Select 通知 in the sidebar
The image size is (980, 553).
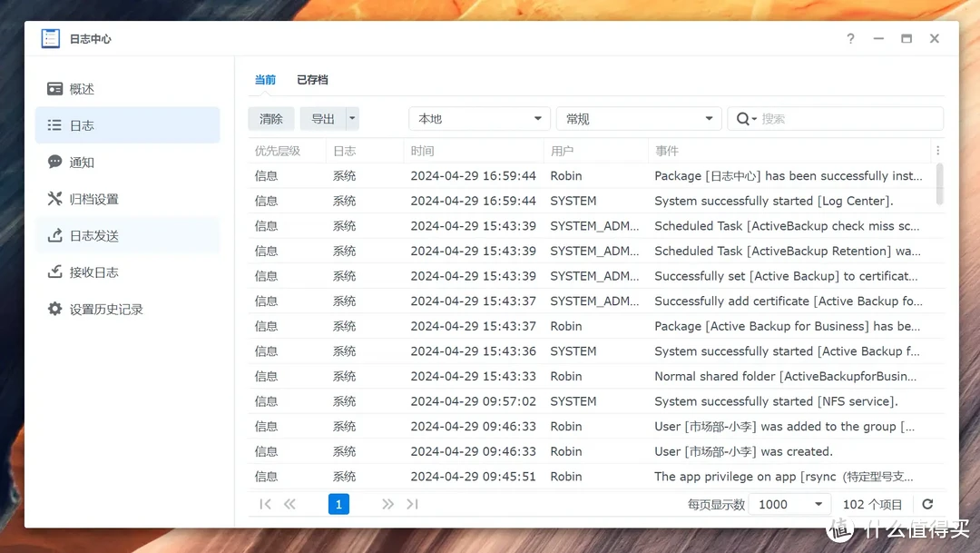(x=82, y=163)
